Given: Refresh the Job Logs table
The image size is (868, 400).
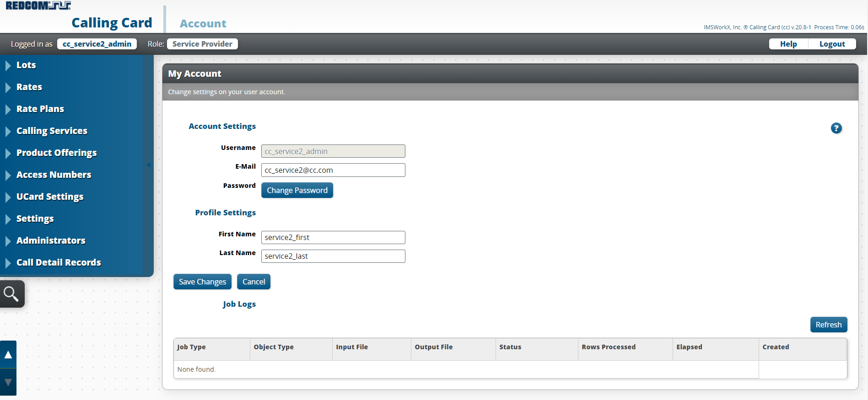Looking at the screenshot, I should (x=828, y=325).
